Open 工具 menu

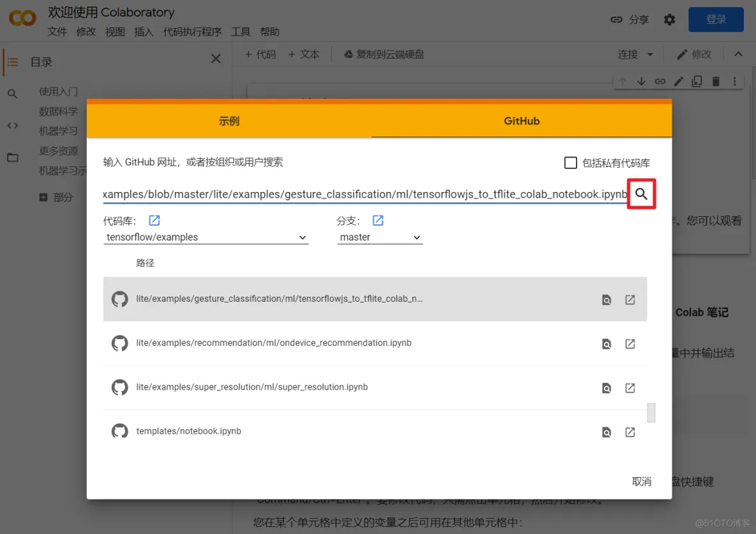[x=240, y=32]
